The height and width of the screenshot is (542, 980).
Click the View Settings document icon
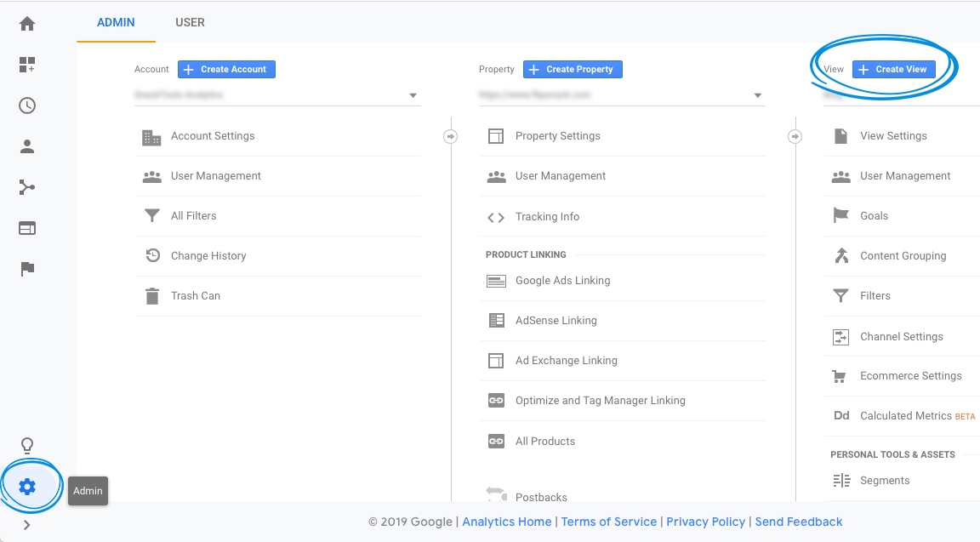(x=841, y=135)
